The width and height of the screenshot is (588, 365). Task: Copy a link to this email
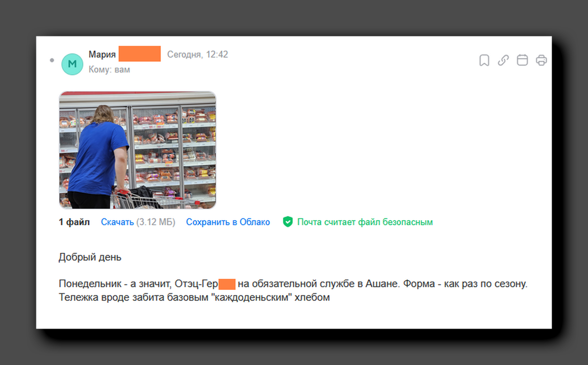pyautogui.click(x=503, y=60)
